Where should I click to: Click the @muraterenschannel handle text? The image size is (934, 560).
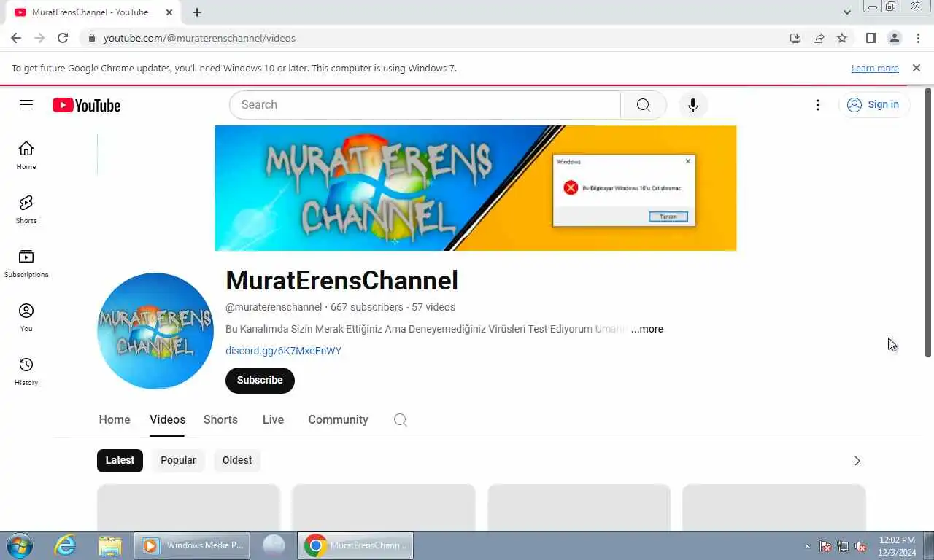click(x=274, y=307)
